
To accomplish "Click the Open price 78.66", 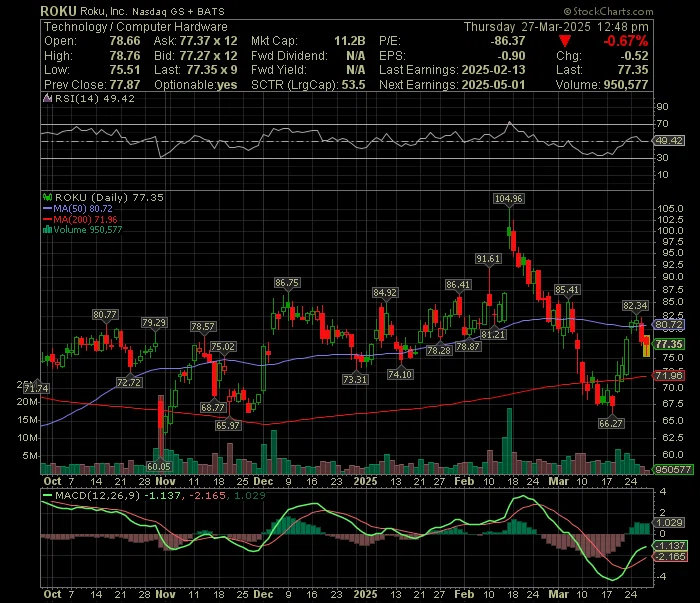I will coord(125,41).
